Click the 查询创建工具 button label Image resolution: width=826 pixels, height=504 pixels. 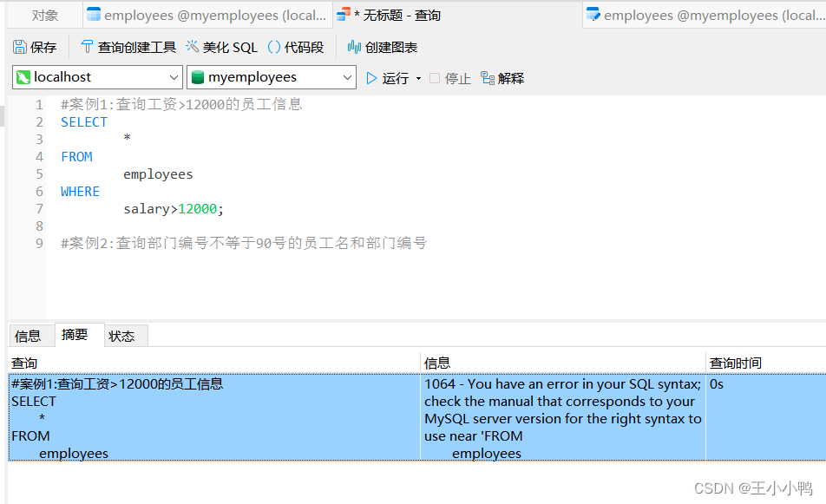pyautogui.click(x=137, y=48)
